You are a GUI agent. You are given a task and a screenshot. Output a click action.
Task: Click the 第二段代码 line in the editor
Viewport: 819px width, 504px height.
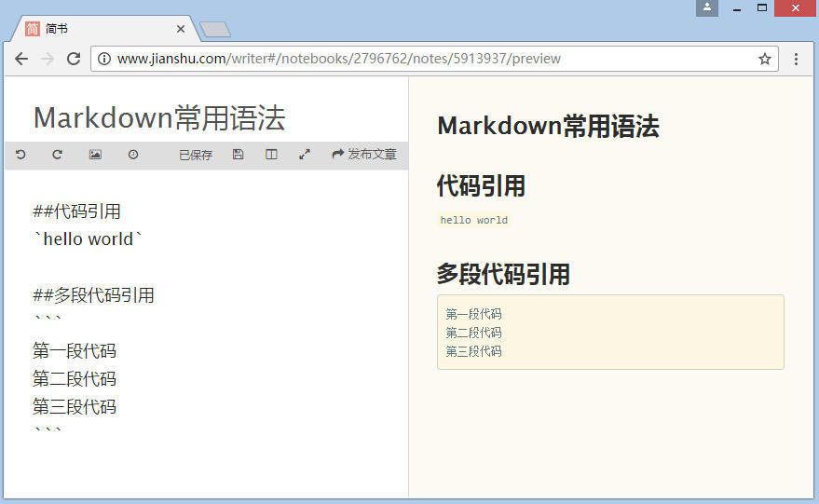[x=75, y=378]
